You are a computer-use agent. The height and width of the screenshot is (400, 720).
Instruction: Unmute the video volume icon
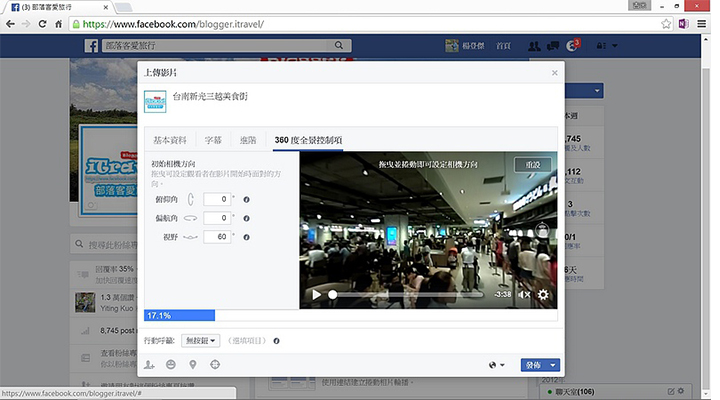pyautogui.click(x=524, y=294)
